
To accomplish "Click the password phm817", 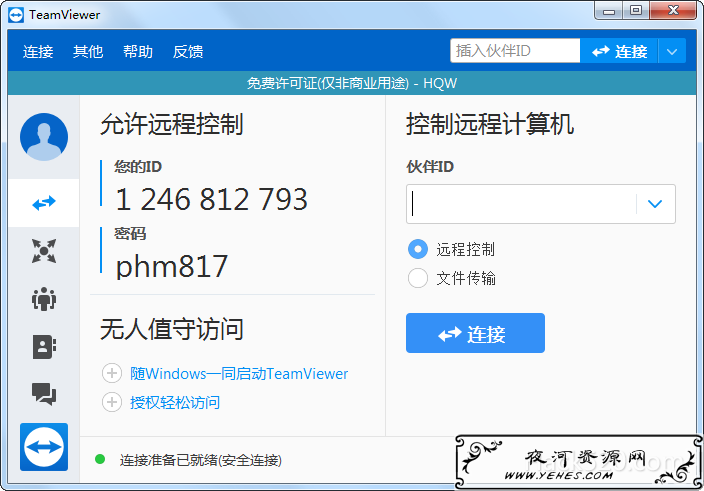I will pos(172,267).
